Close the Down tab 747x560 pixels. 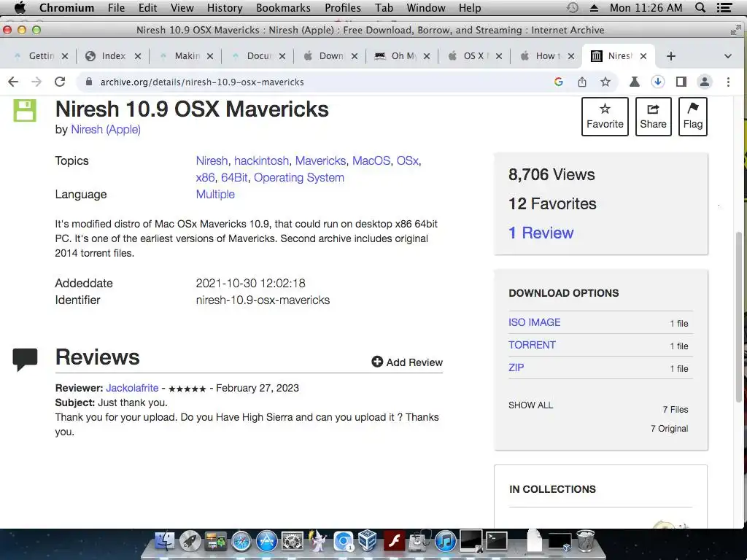tap(355, 56)
